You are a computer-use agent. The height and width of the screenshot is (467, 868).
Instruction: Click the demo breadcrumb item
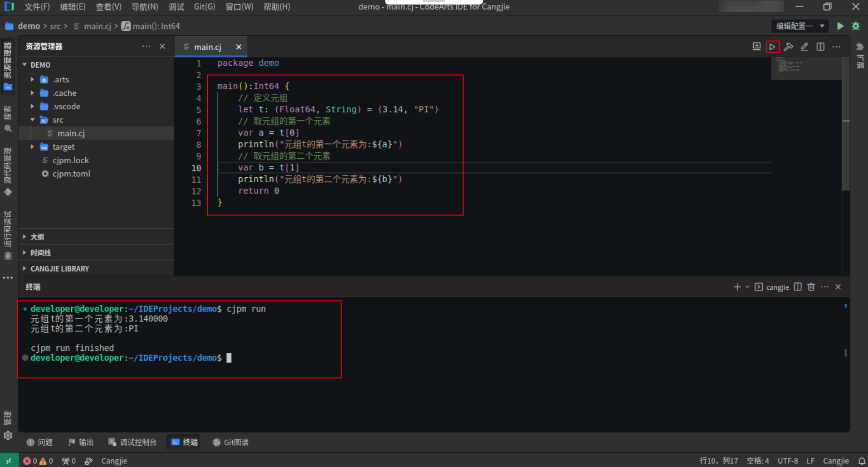29,26
